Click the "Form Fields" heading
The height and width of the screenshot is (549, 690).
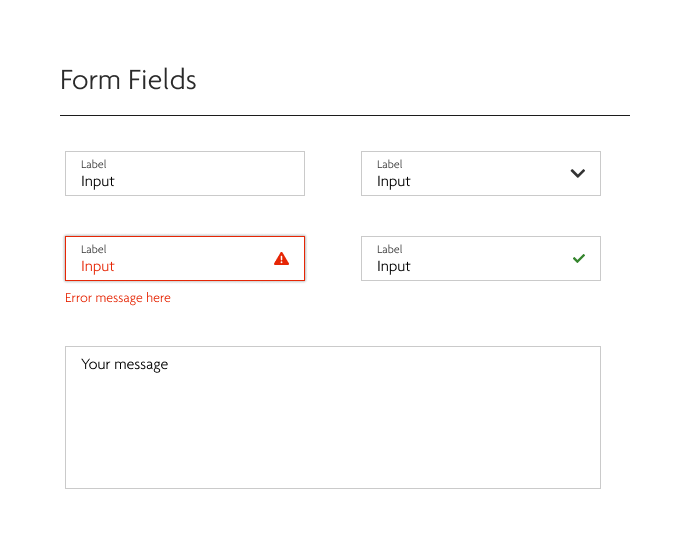[128, 80]
